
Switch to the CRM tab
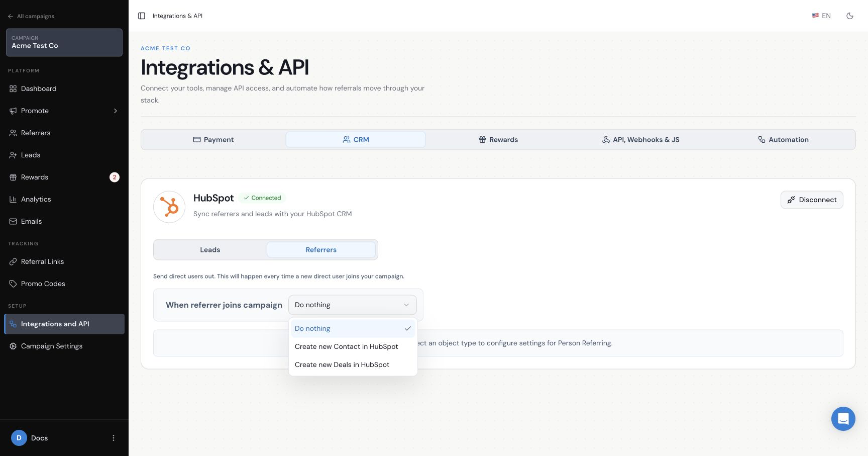click(x=356, y=140)
